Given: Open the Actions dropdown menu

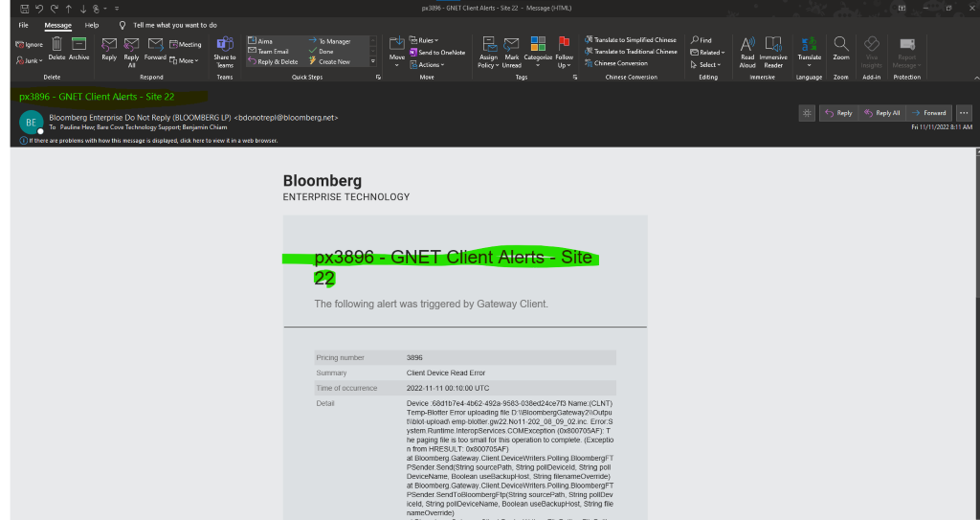Looking at the screenshot, I should pos(428,64).
